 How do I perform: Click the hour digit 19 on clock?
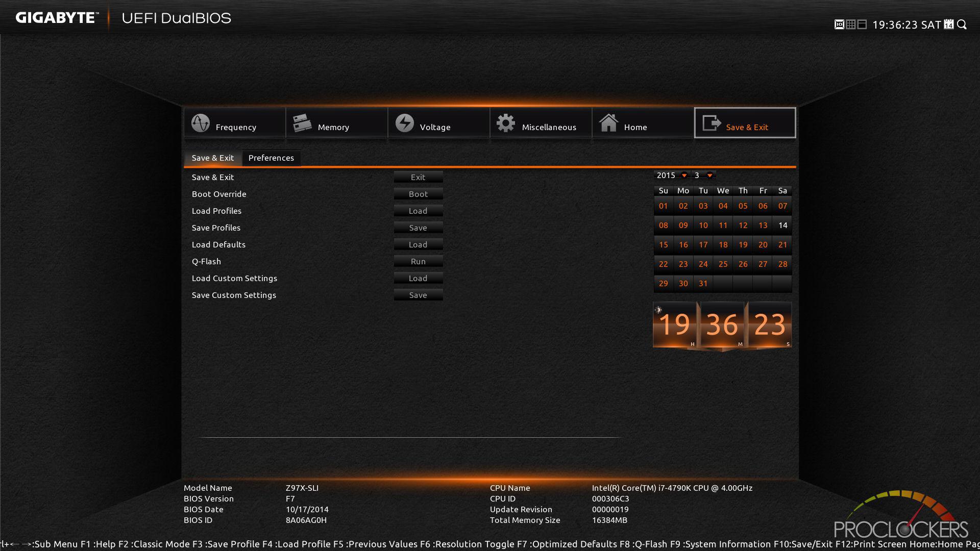tap(675, 324)
